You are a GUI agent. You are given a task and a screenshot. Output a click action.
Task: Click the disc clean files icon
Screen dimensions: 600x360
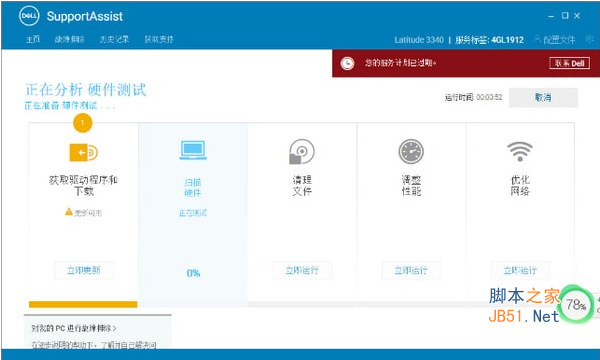(302, 151)
